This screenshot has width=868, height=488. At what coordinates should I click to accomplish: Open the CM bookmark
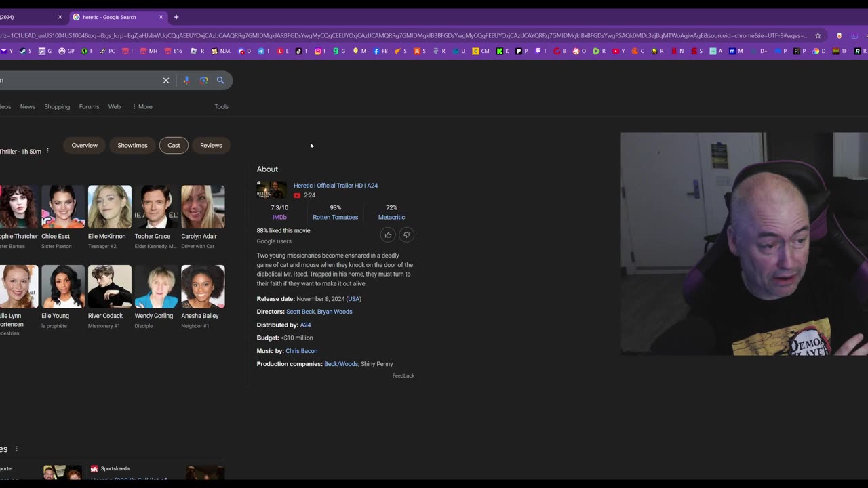click(480, 51)
